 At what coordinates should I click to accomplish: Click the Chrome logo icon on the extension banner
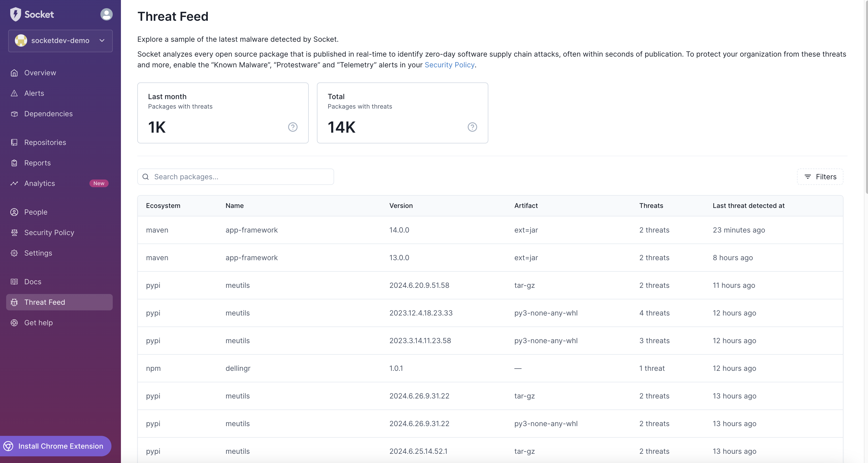(8, 446)
